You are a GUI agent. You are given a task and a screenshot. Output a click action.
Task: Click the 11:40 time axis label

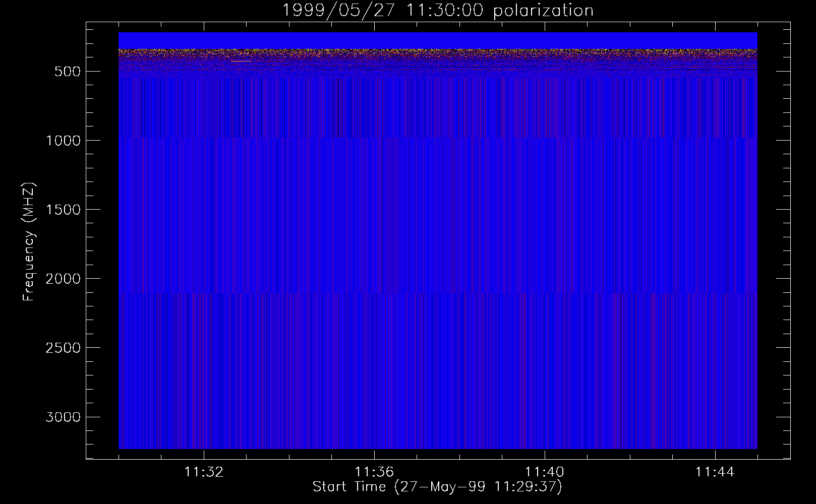coord(545,472)
